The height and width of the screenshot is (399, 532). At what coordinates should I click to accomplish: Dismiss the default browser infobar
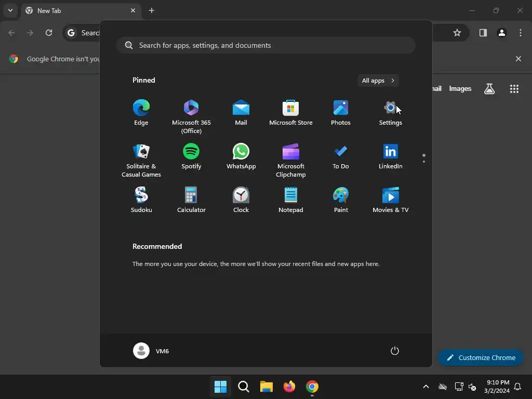[518, 59]
